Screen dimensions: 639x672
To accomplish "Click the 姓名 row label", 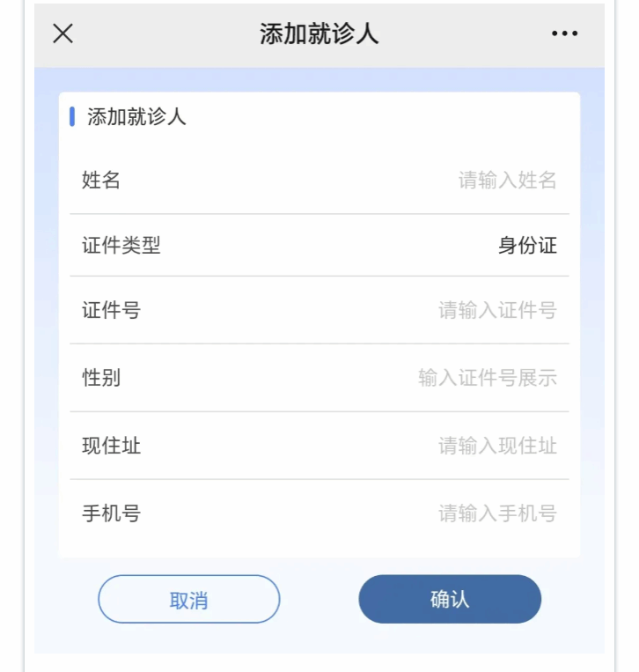I will pos(101,180).
